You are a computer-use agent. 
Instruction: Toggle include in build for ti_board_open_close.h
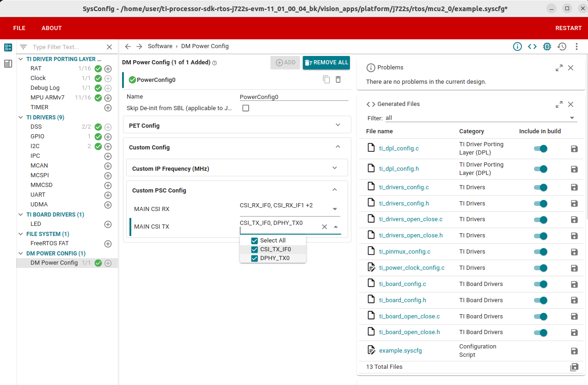coord(540,332)
